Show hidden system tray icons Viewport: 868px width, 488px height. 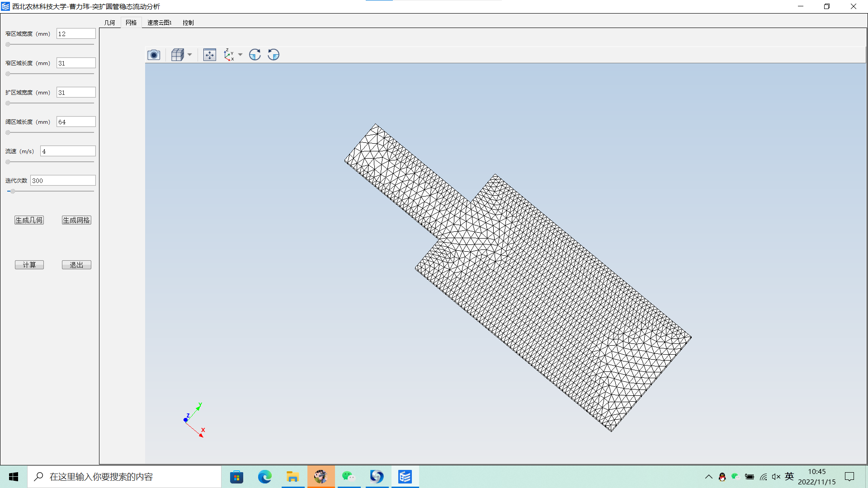(709, 477)
